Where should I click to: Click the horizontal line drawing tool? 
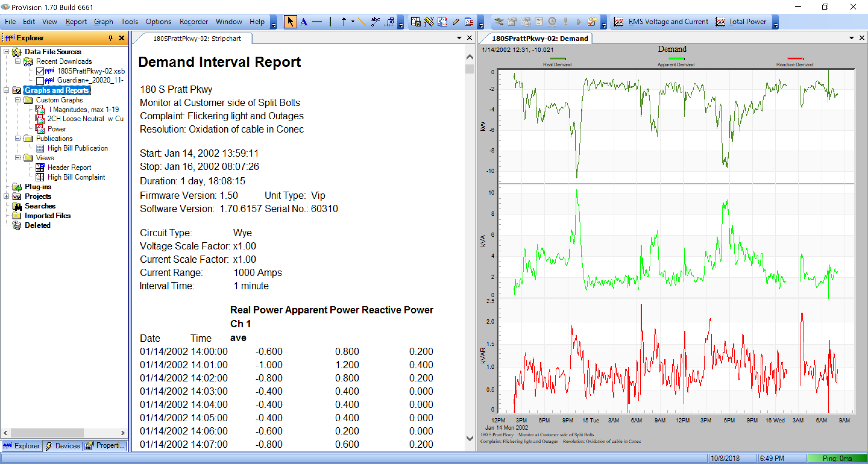tap(317, 21)
